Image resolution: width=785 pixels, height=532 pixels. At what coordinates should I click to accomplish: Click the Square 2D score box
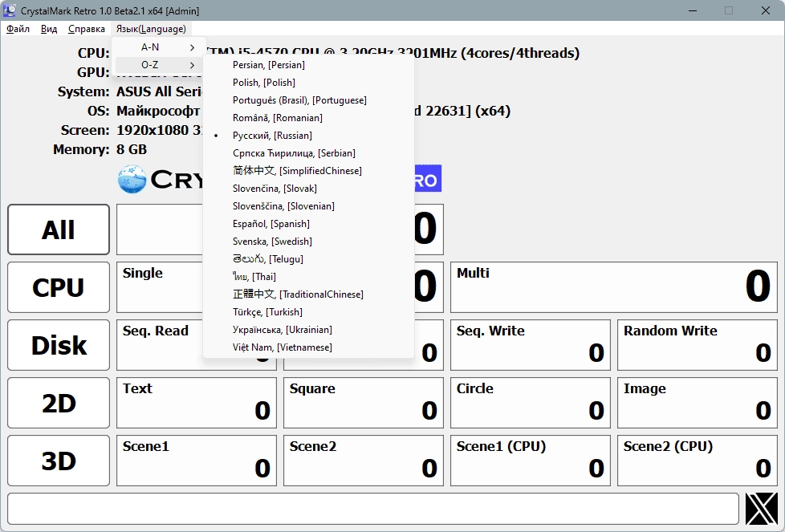click(x=364, y=403)
